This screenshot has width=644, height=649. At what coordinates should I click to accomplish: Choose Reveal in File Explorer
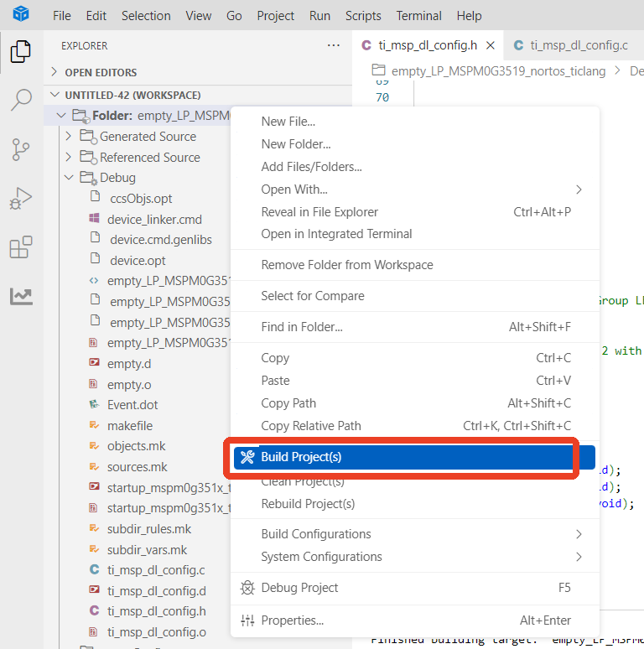point(415,212)
